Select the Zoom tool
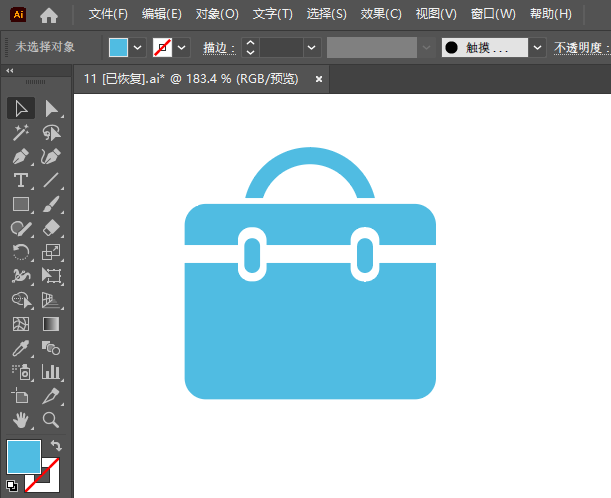This screenshot has height=498, width=611. click(x=51, y=420)
